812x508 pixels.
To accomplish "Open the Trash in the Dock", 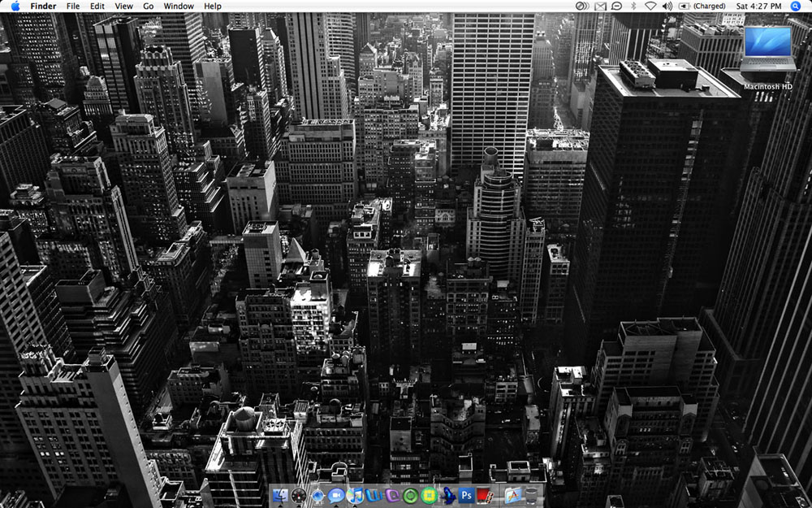I will click(531, 496).
